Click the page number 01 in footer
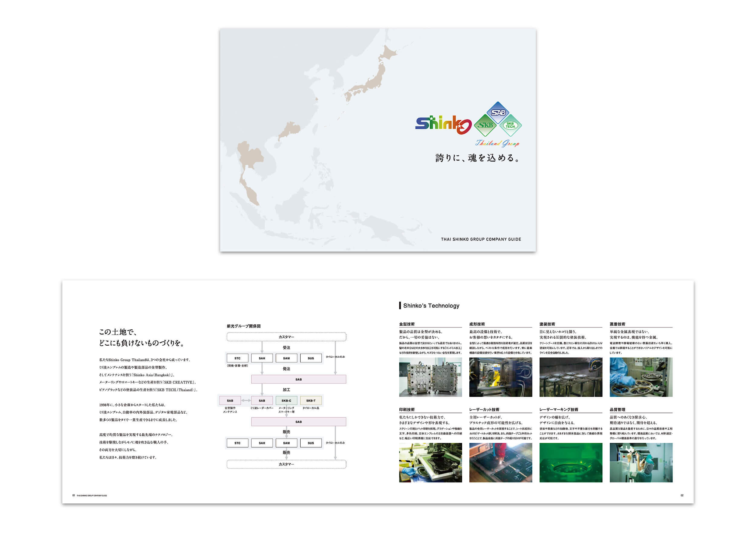 [x=74, y=495]
